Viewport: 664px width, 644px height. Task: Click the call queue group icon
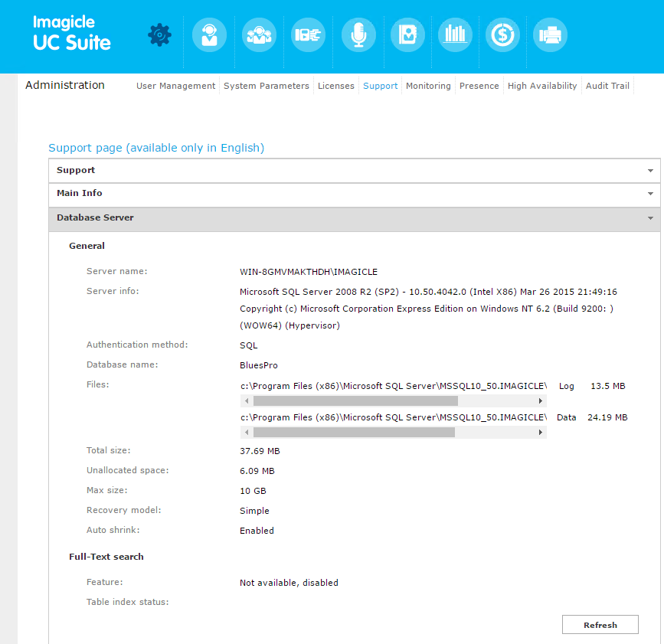click(x=259, y=35)
